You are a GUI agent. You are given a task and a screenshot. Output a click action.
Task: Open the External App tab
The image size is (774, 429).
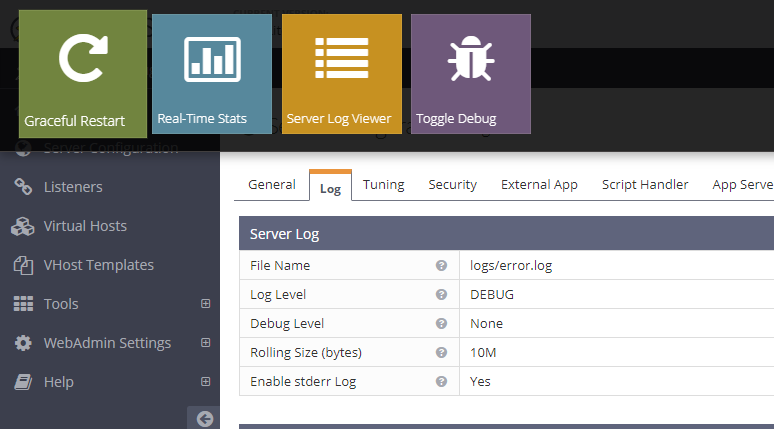(539, 185)
